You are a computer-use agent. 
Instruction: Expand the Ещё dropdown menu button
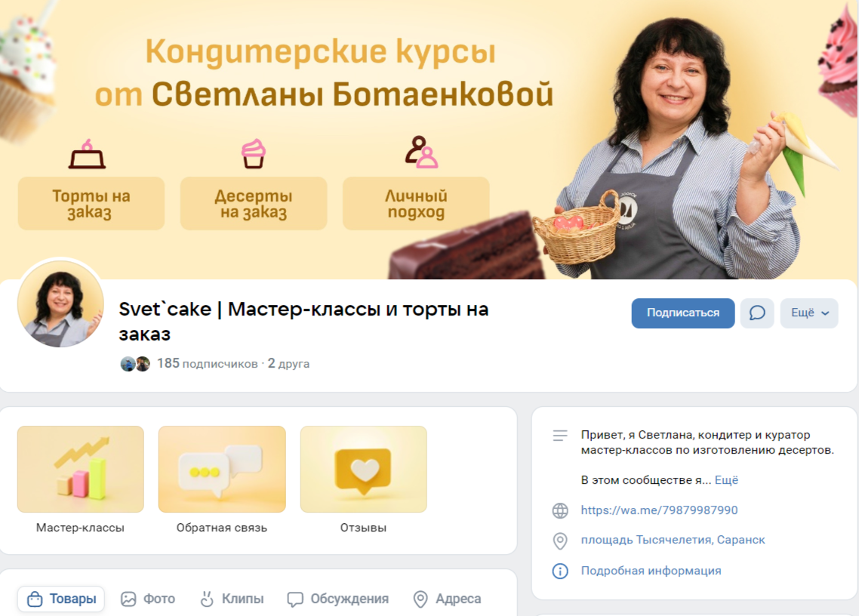[x=809, y=313]
